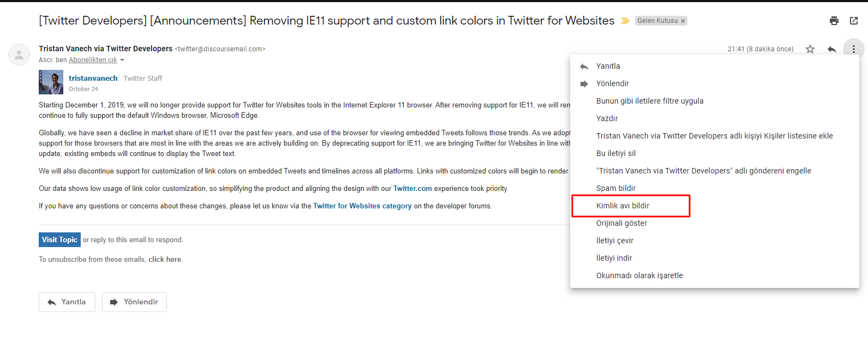Image resolution: width=868 pixels, height=342 pixels.
Task: Click the blue Visit Topic button
Action: [x=59, y=239]
